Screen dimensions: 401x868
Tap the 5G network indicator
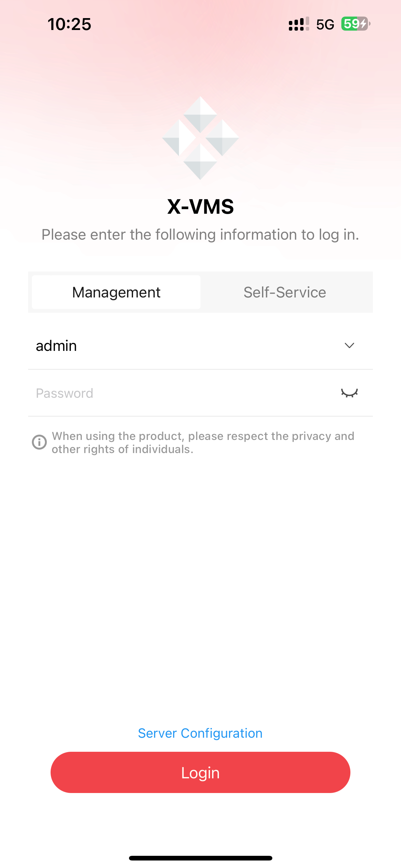pyautogui.click(x=325, y=24)
